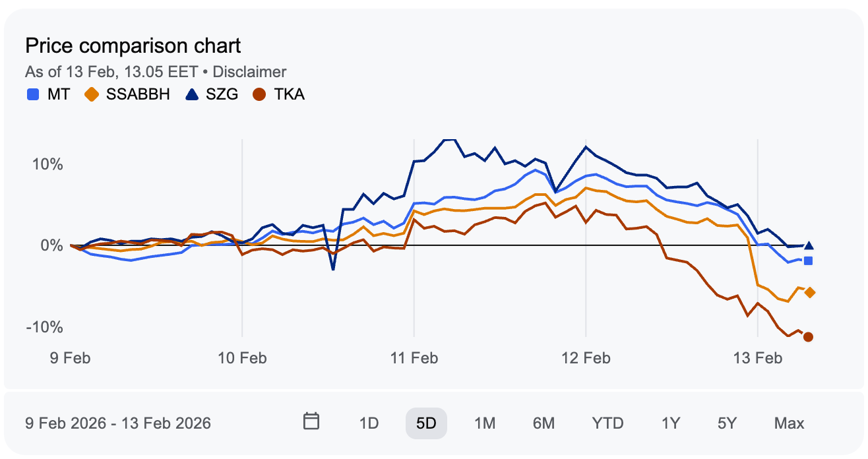868x459 pixels.
Task: Click the SSABBH orange diamond legend marker
Action: [92, 94]
